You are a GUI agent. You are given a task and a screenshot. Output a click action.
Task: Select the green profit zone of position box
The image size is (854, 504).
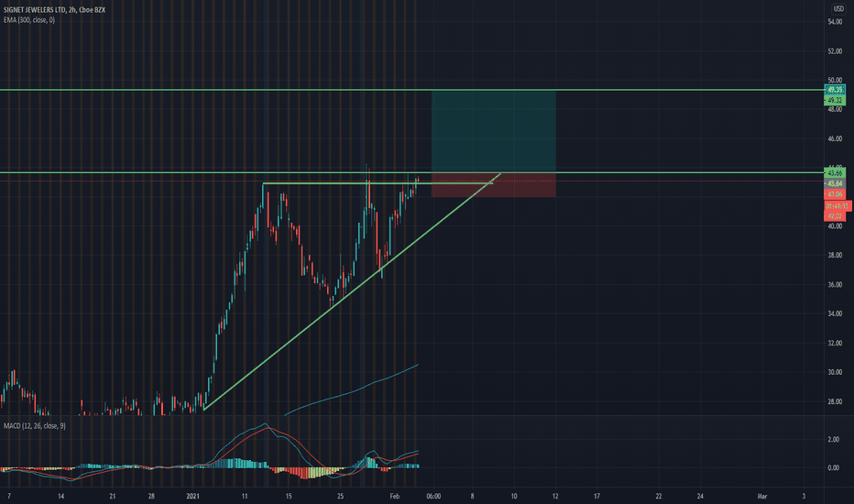pos(494,131)
